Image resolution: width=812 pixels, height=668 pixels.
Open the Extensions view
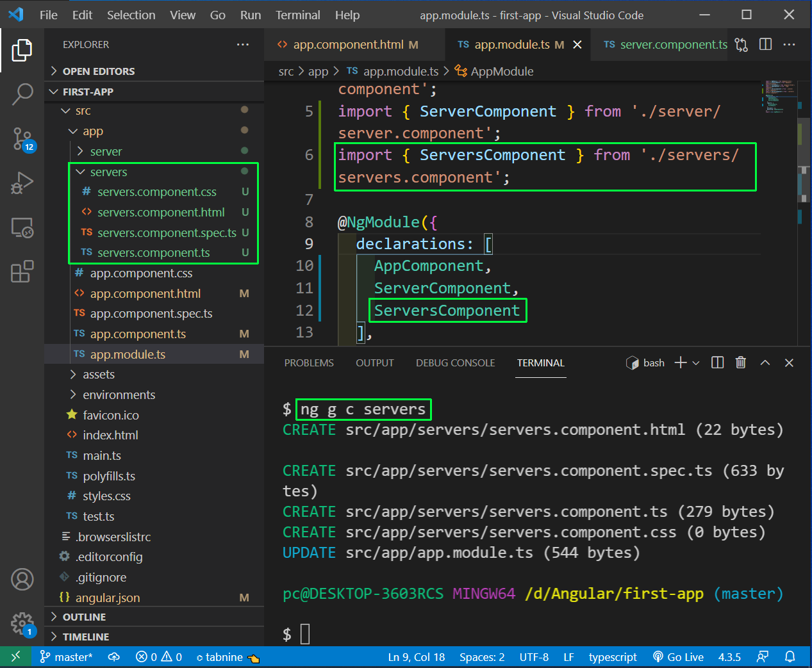22,272
